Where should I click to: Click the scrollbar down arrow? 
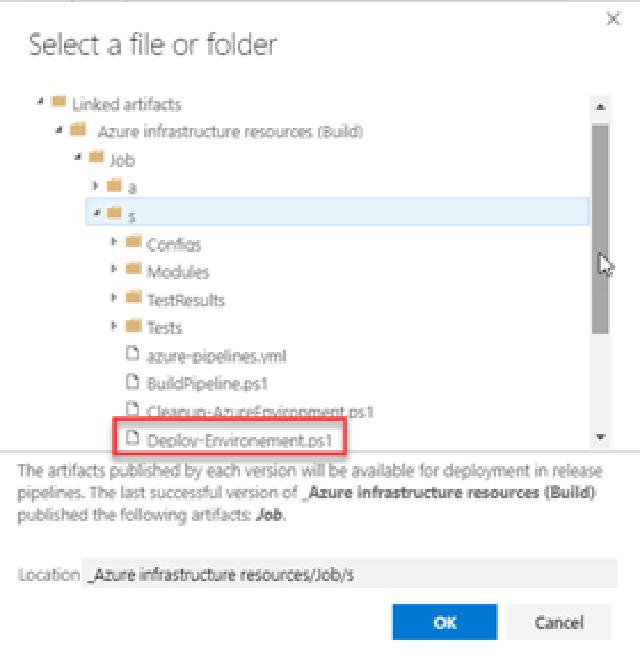(x=601, y=437)
